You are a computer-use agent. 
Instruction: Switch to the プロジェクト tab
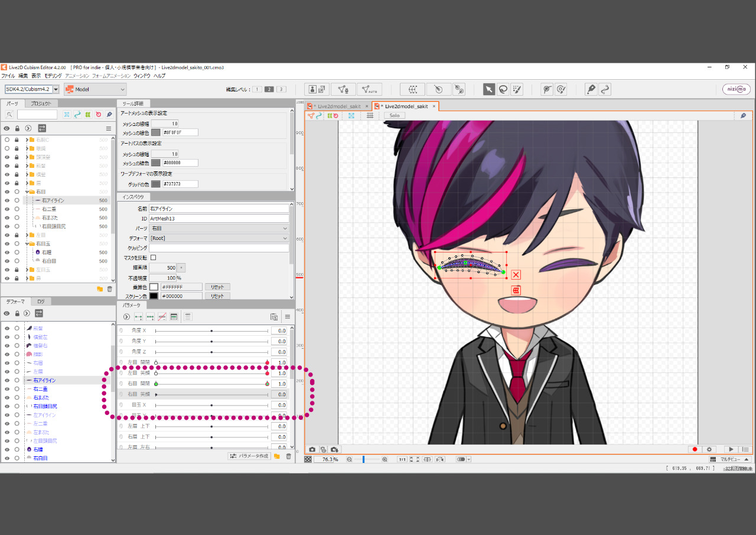click(x=40, y=103)
